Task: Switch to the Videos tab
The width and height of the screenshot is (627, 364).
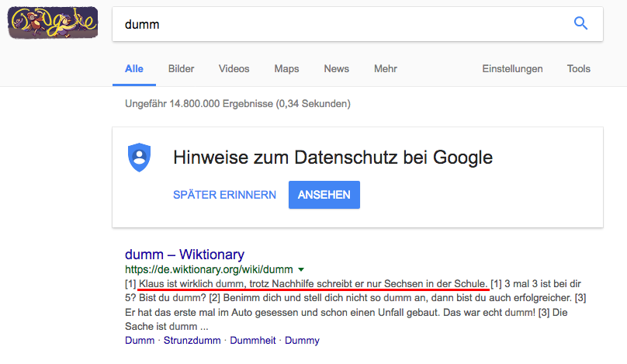Action: pos(234,69)
